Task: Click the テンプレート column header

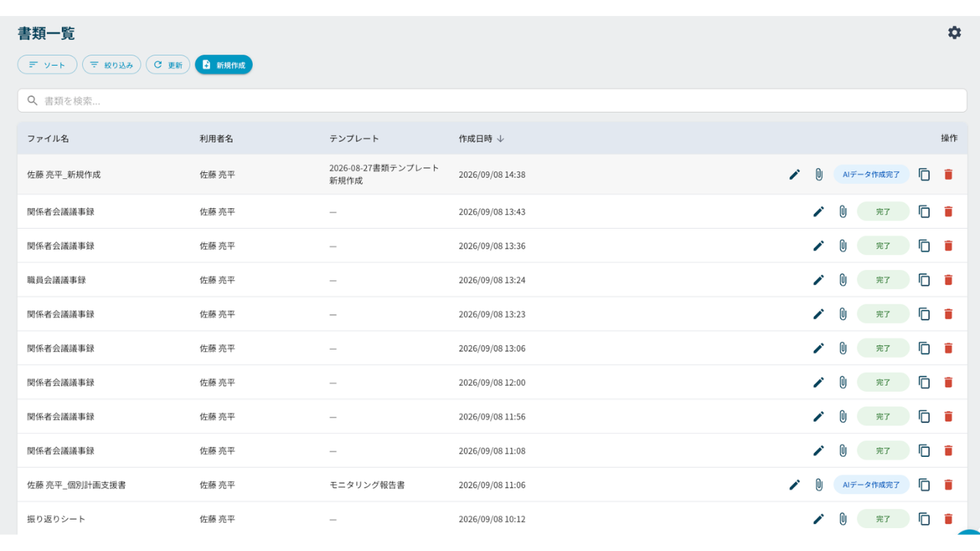Action: (354, 139)
